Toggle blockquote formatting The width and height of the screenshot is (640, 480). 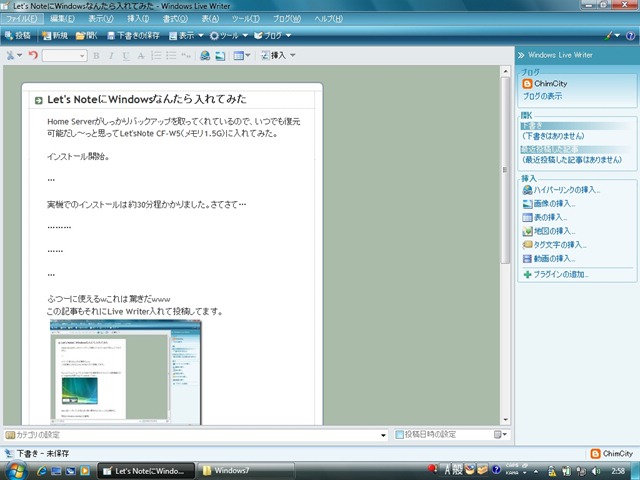point(186,56)
